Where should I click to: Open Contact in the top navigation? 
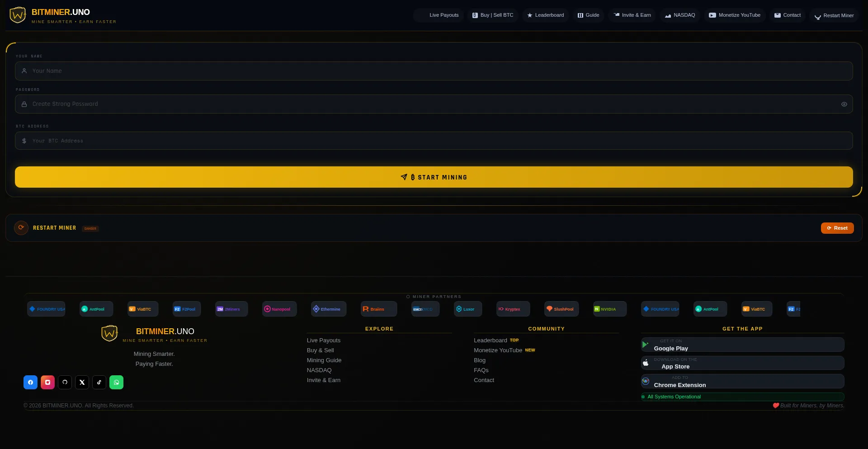point(788,15)
